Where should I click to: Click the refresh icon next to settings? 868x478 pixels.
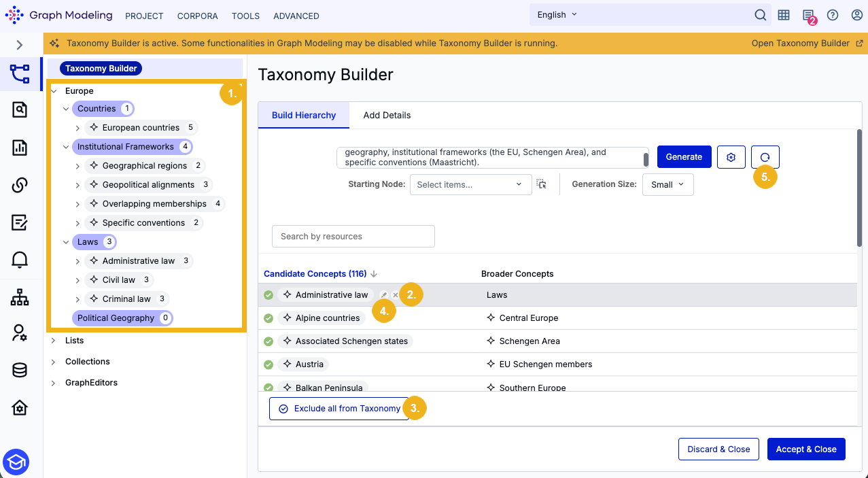point(765,157)
